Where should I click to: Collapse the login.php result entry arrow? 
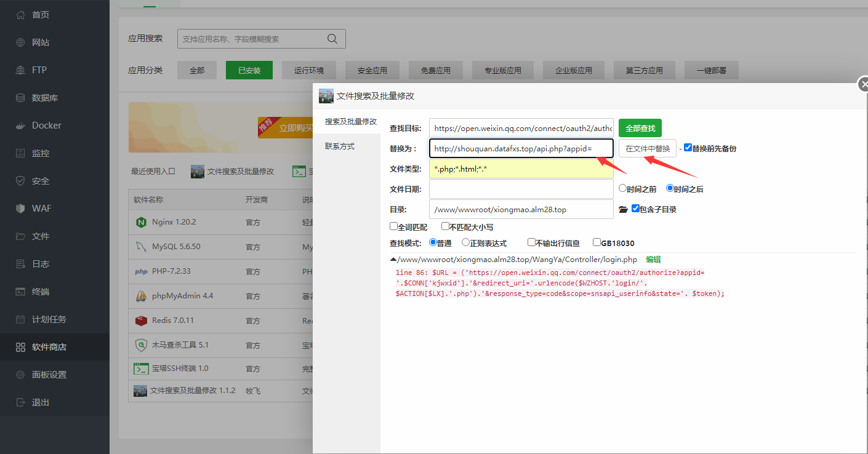coord(393,260)
